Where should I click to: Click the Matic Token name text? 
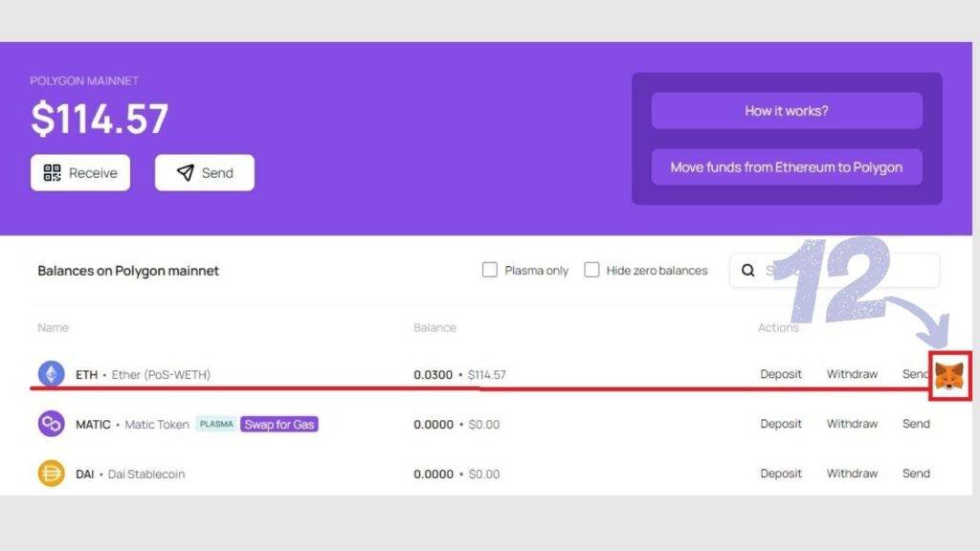(157, 424)
